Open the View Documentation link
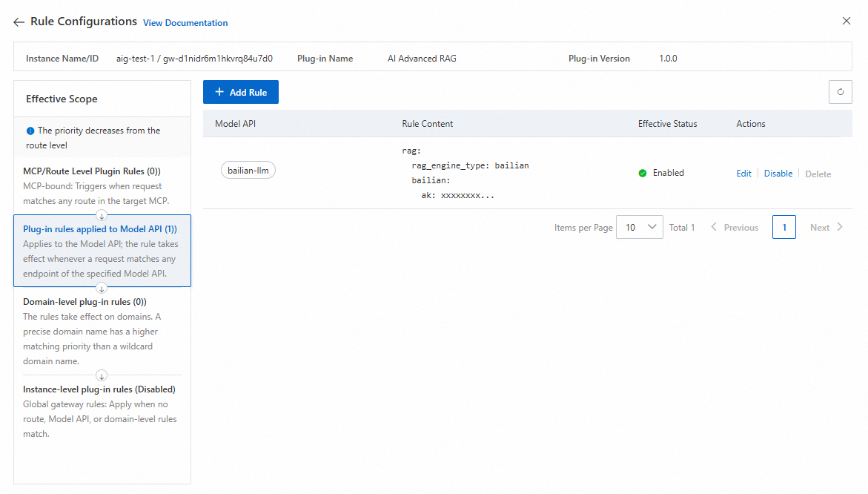Viewport: 868px width, 494px height. tap(185, 23)
